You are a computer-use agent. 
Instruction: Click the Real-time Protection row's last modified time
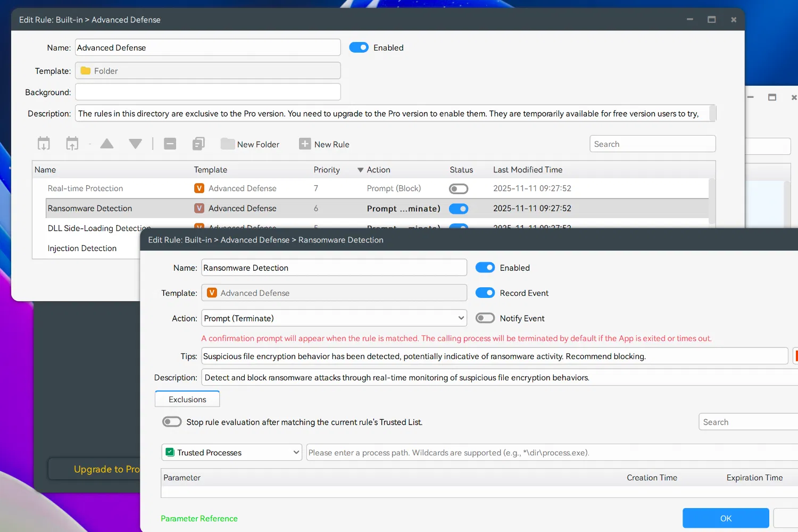[x=532, y=188]
